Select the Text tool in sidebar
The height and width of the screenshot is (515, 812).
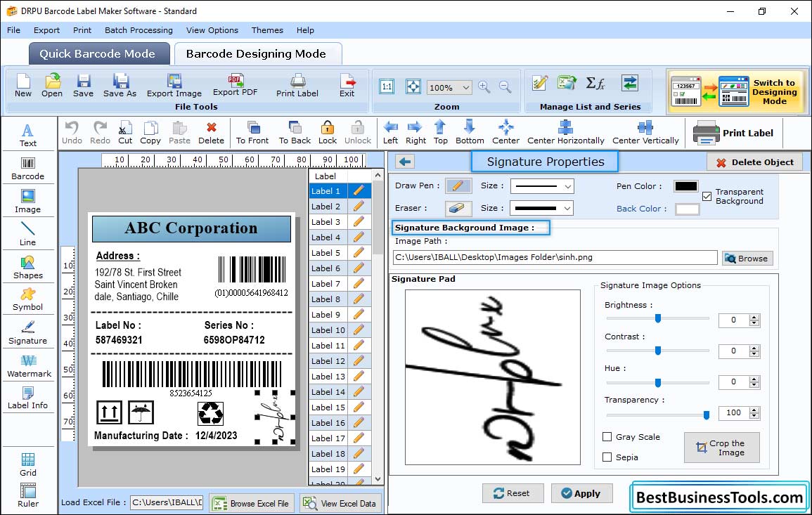[28, 135]
